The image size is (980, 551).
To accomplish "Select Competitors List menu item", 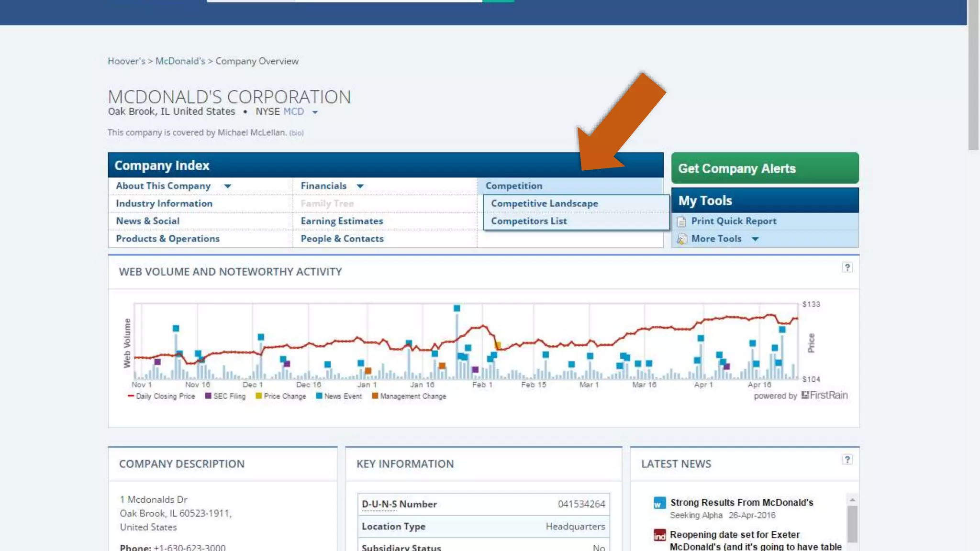I will (x=529, y=221).
